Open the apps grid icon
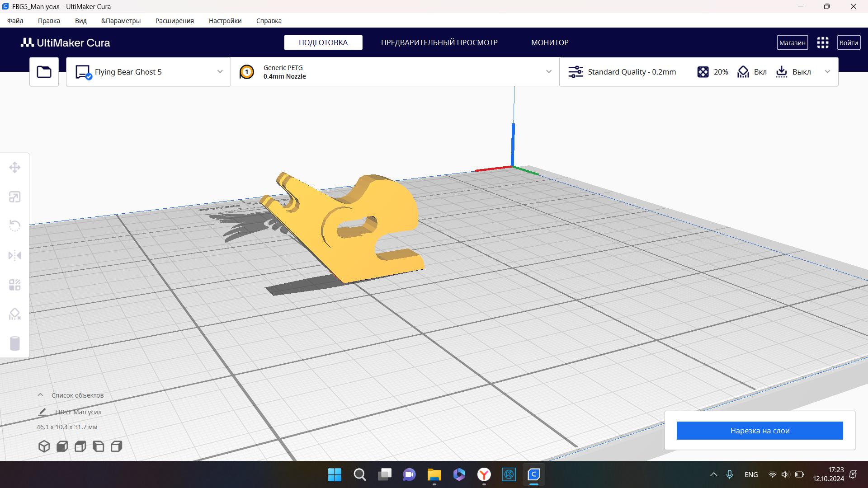This screenshot has height=488, width=868. pos(822,43)
